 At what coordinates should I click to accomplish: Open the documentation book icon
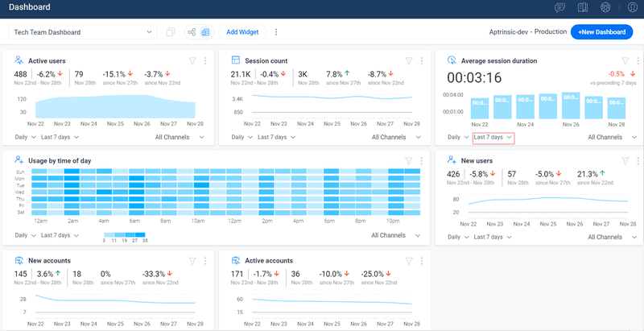(584, 7)
